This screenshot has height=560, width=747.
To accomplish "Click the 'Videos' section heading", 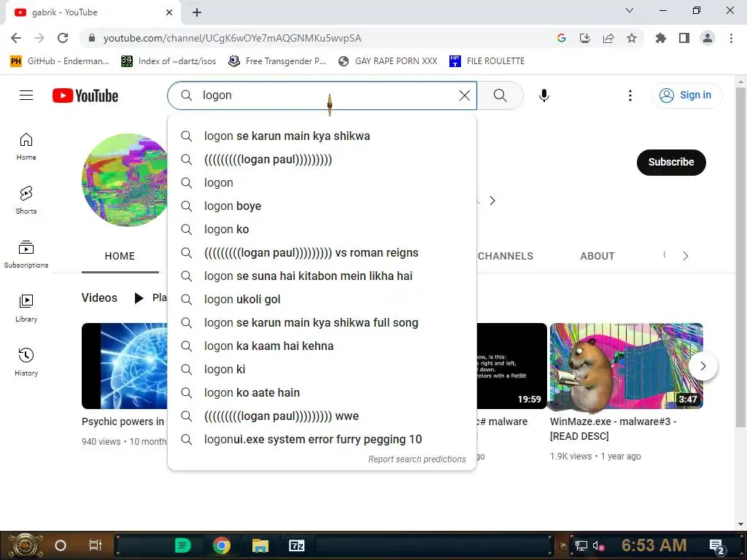I will click(99, 297).
